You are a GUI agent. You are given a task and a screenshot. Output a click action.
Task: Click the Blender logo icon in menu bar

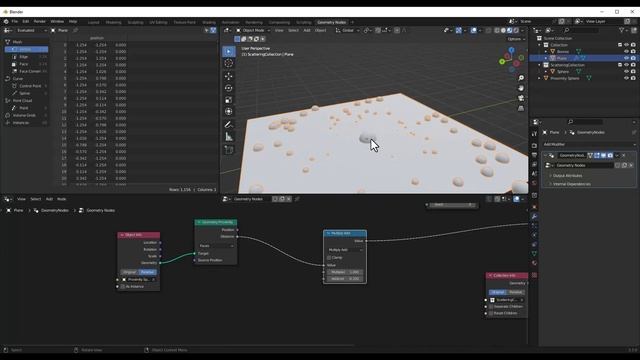click(6, 21)
